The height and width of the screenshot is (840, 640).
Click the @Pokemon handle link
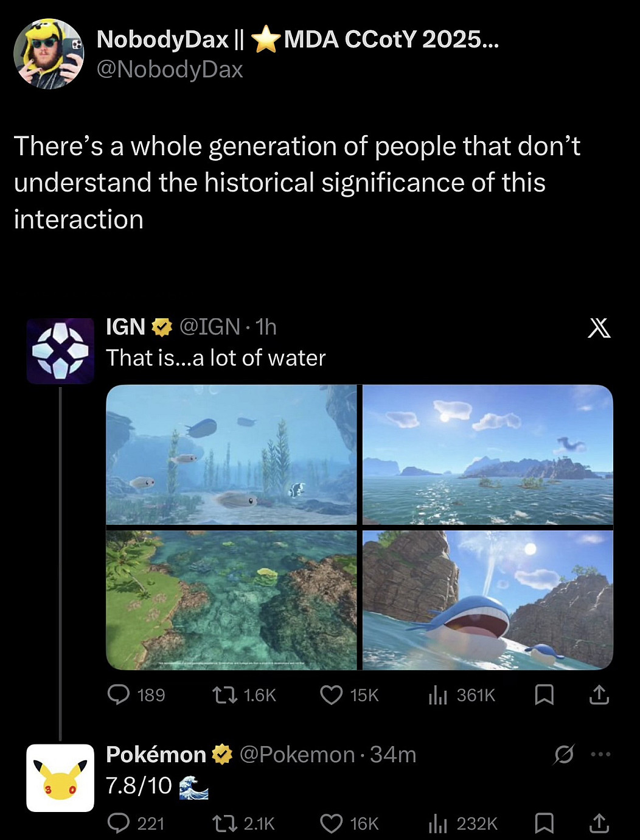[x=297, y=755]
